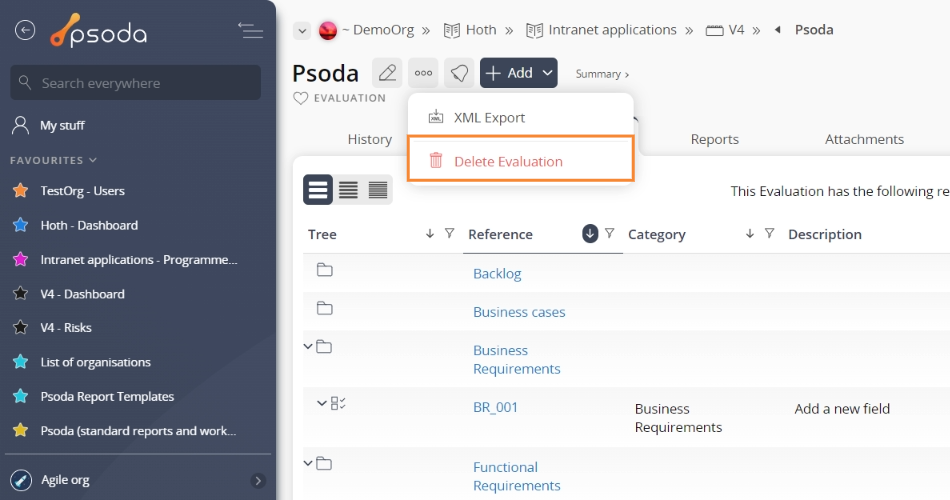
Task: Click the heart icon beside Evaluation label
Action: [300, 98]
